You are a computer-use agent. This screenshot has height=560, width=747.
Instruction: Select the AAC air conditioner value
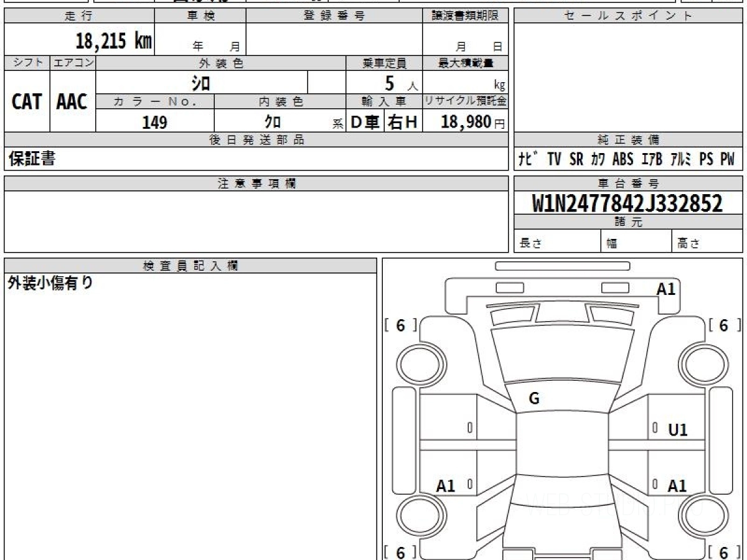coord(72,101)
